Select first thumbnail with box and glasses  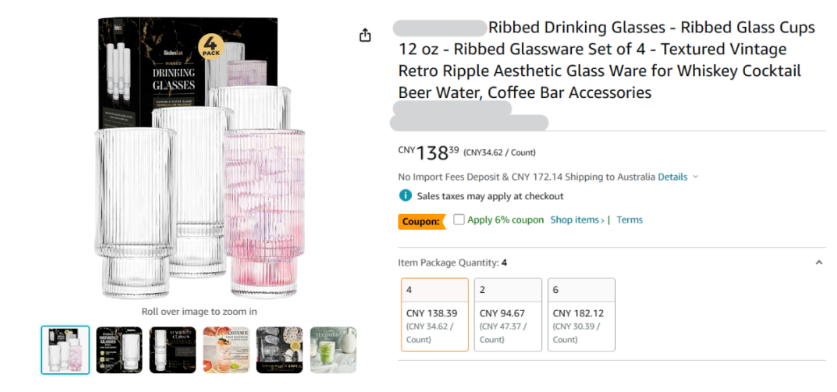click(x=65, y=350)
